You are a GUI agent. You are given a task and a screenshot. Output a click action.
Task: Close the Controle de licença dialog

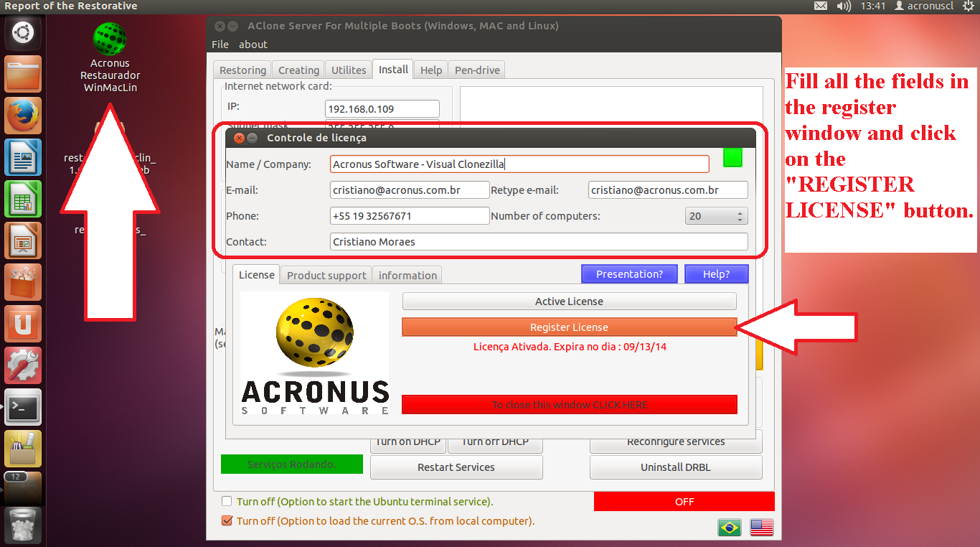click(239, 138)
